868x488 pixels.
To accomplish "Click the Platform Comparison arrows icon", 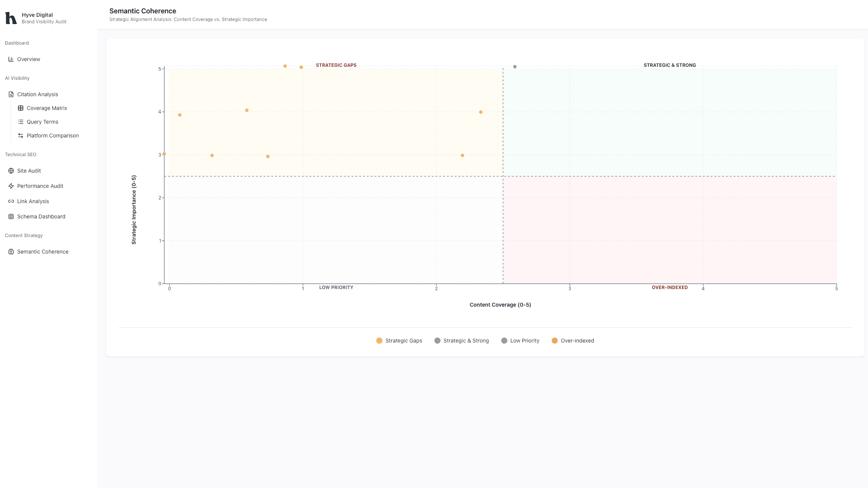I will (x=21, y=136).
